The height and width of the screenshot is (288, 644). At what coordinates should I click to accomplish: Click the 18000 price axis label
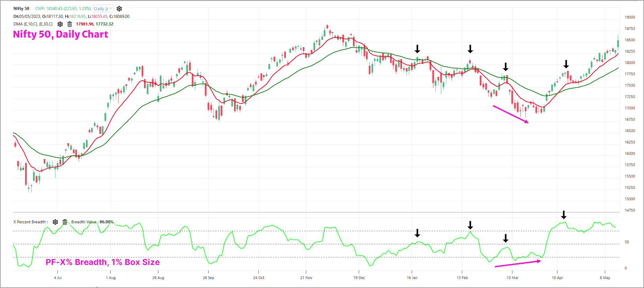630,63
